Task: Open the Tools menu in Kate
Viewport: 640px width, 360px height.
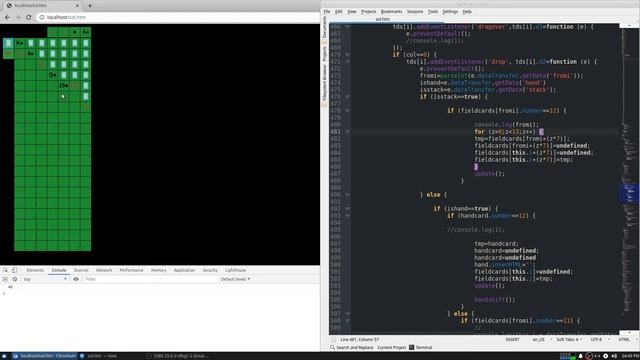Action: (x=433, y=11)
